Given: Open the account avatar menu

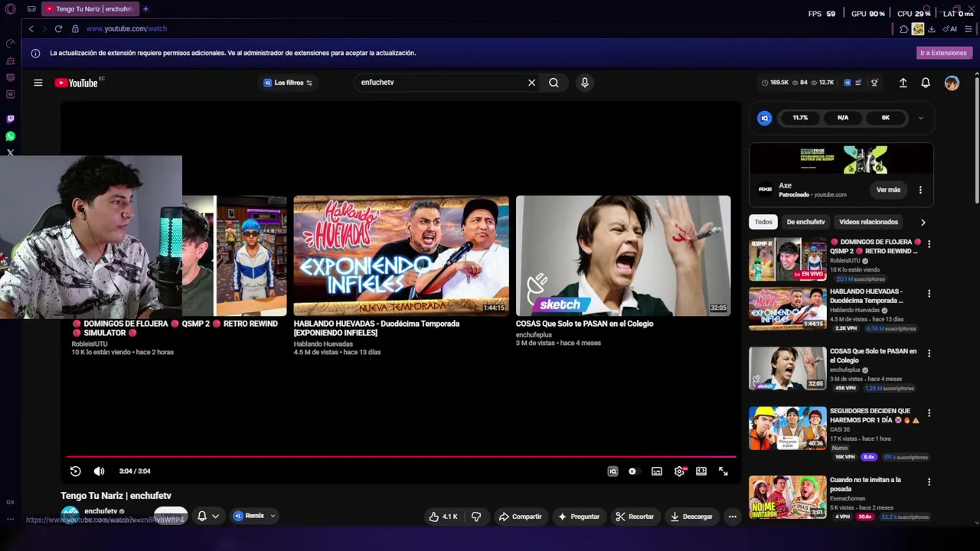Looking at the screenshot, I should [x=952, y=83].
